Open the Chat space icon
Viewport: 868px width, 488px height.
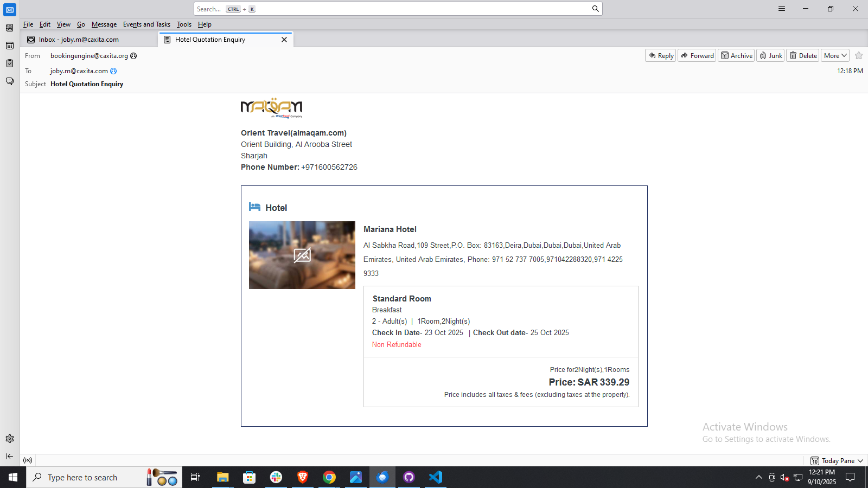[10, 81]
